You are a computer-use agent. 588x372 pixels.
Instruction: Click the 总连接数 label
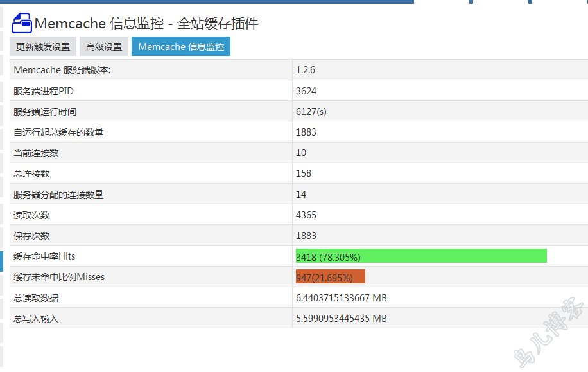click(x=31, y=174)
